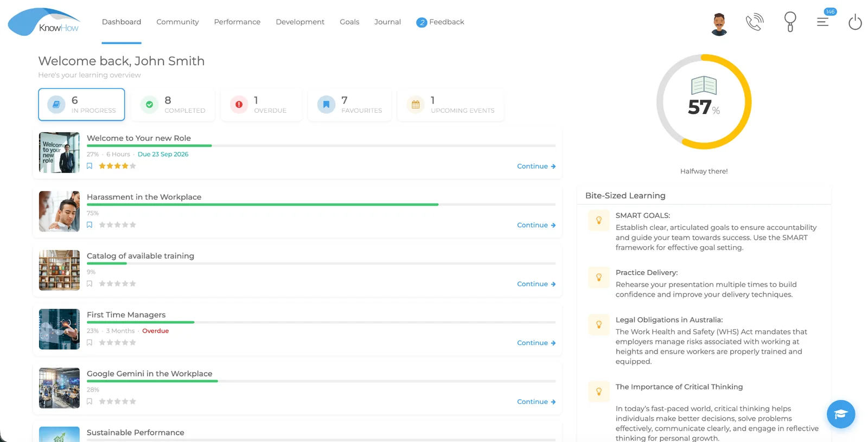Rate Google Gemini in the Workplace stars
Screen dimensions: 868x442
(117, 401)
